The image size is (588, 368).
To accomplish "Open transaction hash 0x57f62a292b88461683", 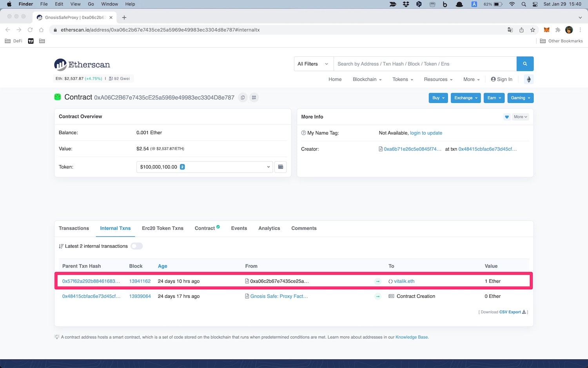I will 91,281.
